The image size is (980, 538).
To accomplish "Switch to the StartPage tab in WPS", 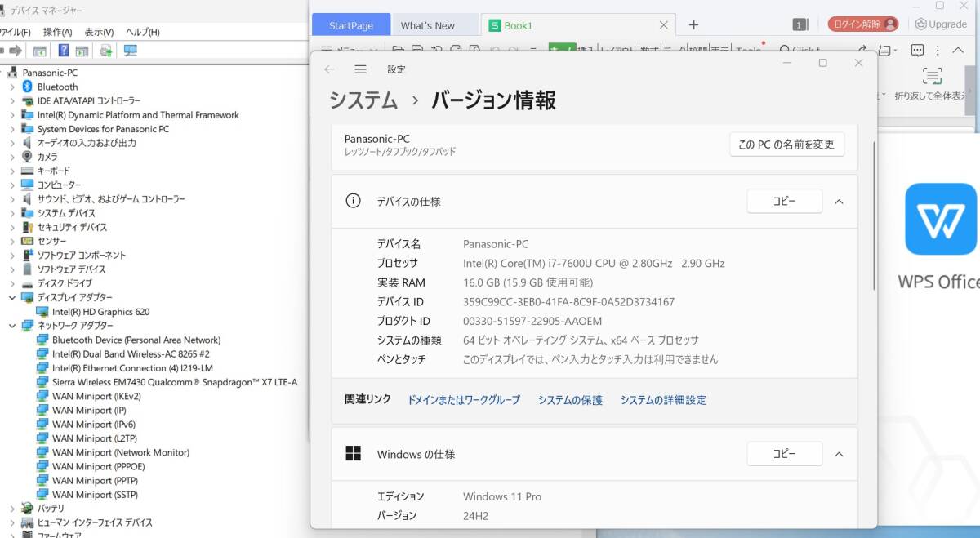I will 351,25.
